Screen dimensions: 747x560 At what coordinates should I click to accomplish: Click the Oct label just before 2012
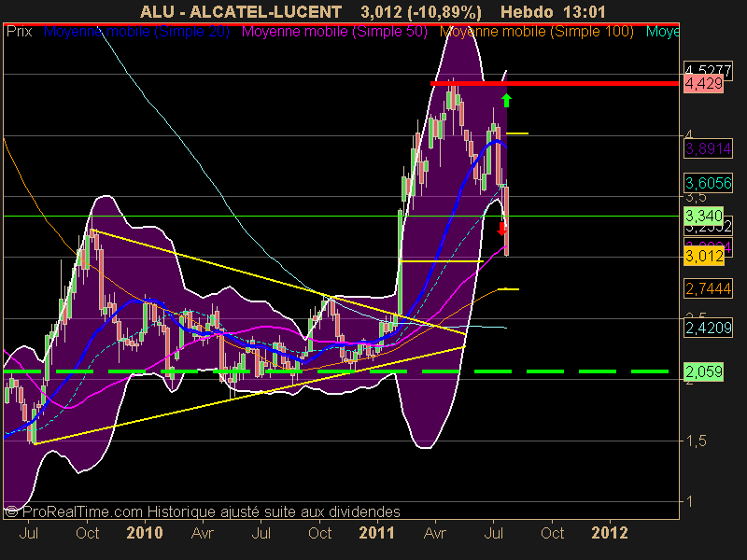[552, 533]
